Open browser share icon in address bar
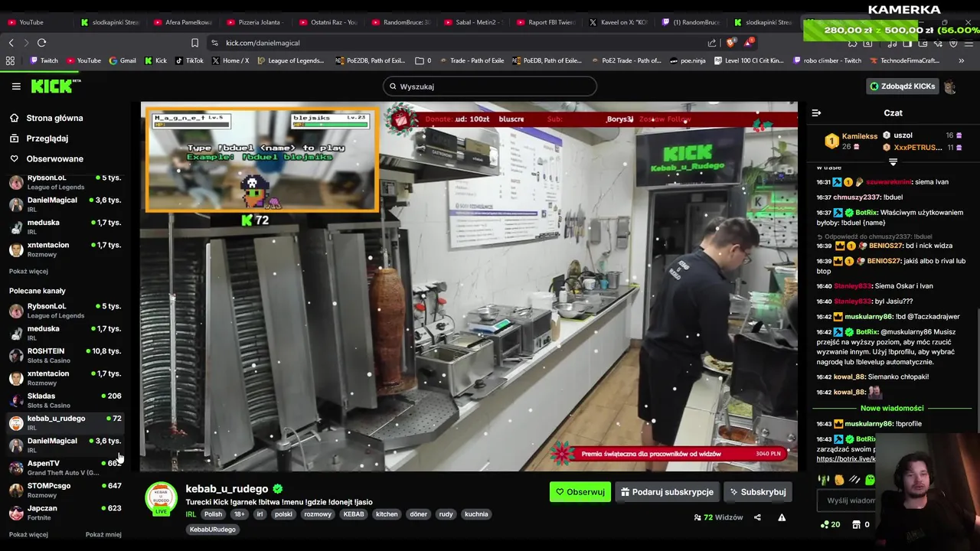 [712, 43]
